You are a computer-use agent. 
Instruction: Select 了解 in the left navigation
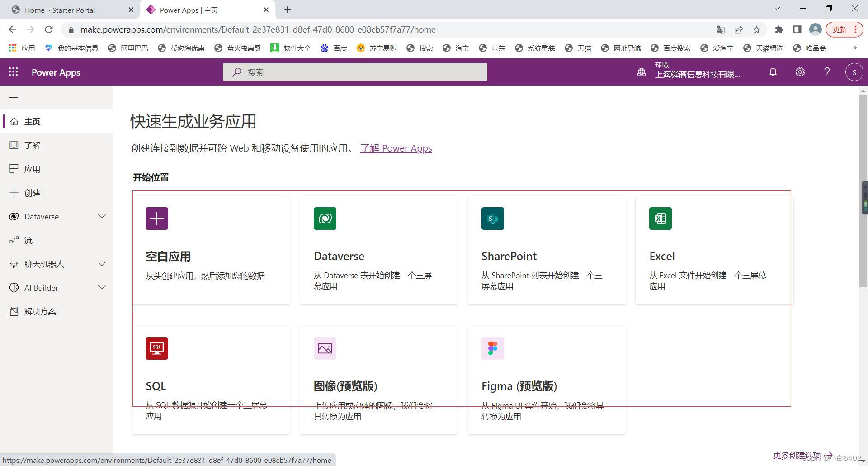coord(56,145)
